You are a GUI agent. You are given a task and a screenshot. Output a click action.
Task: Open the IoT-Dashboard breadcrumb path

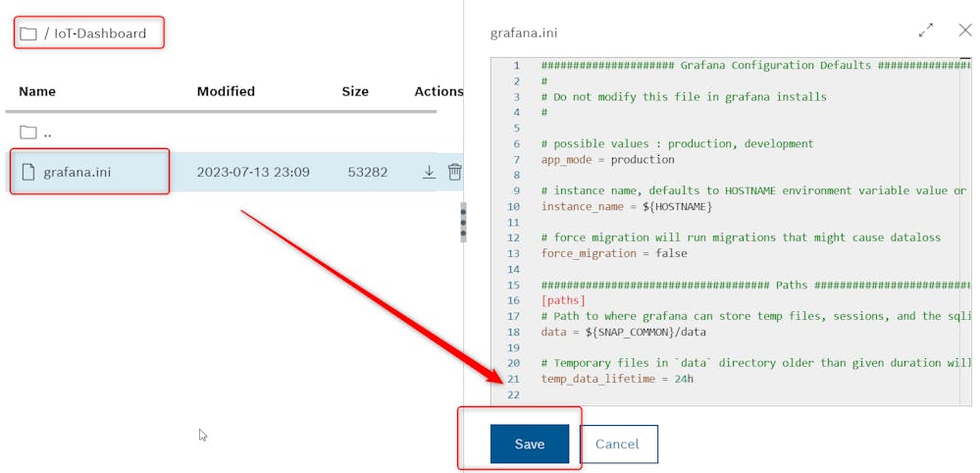[101, 33]
